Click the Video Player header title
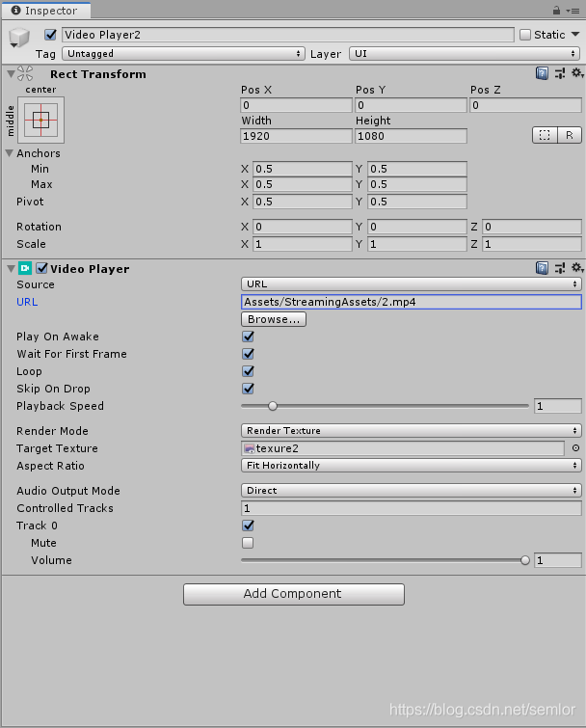The image size is (586, 728). click(x=90, y=268)
